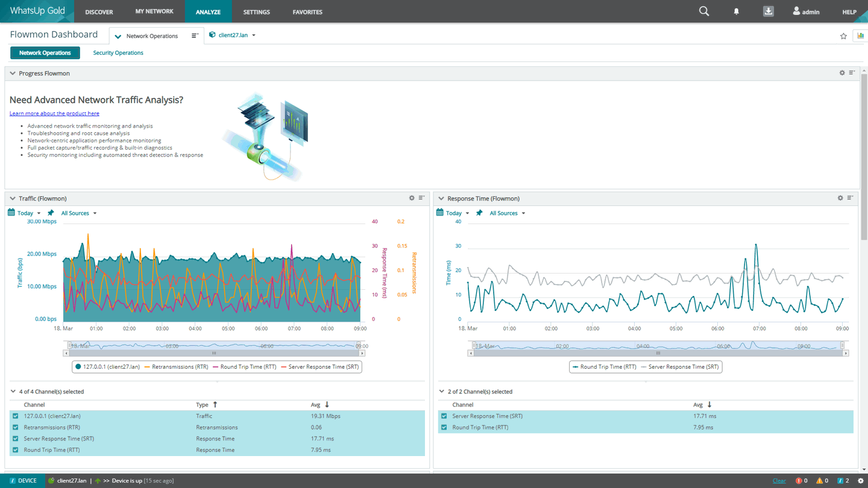Open Traffic (Flowmon) settings gear
Screen dimensions: 868x488
pos(412,198)
